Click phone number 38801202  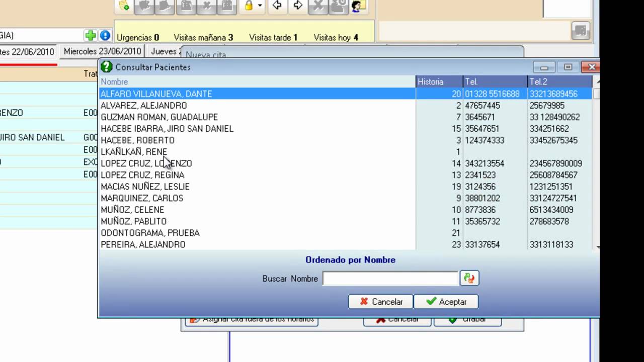point(482,198)
